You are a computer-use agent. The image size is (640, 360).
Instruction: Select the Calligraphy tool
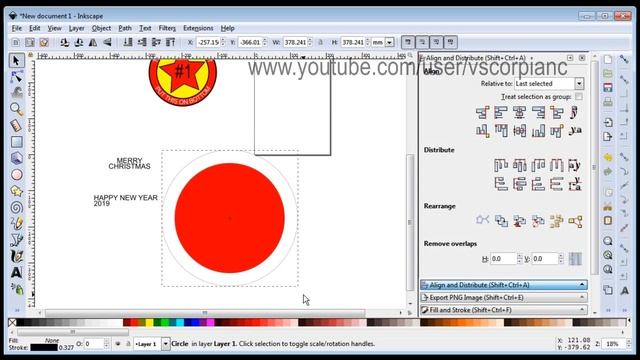(16, 256)
